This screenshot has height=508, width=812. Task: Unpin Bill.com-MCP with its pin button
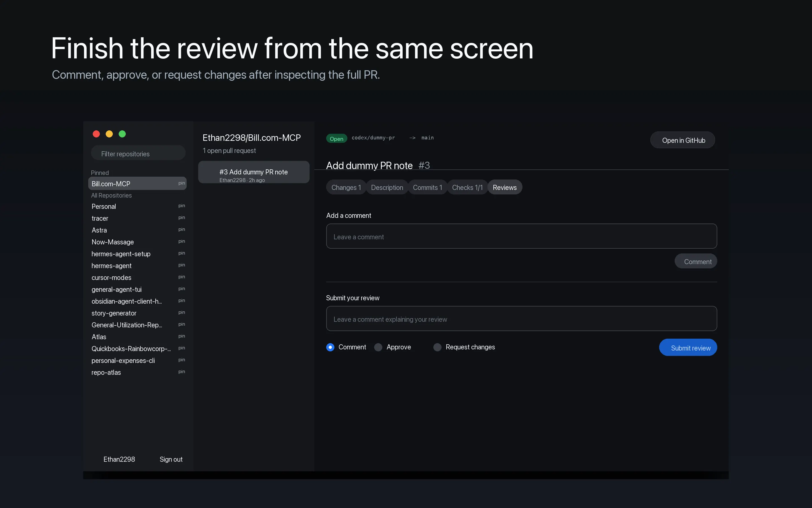point(182,183)
